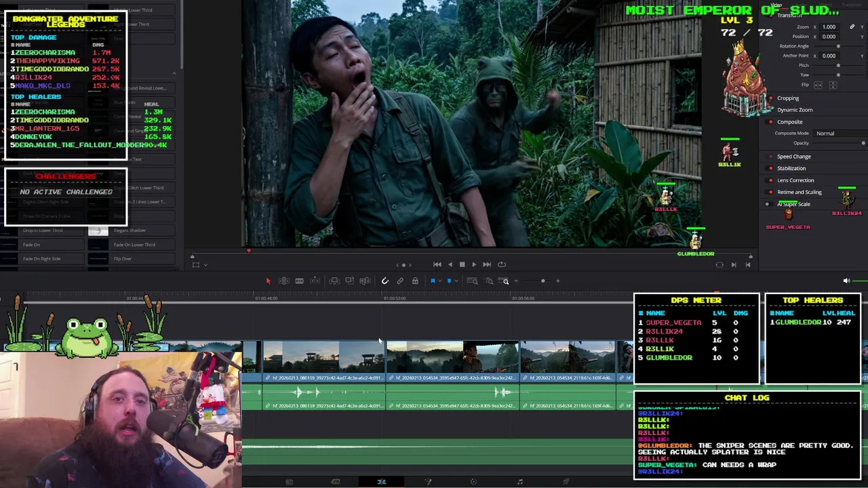
Task: Toggle the Snapping magnet icon
Action: [x=384, y=281]
